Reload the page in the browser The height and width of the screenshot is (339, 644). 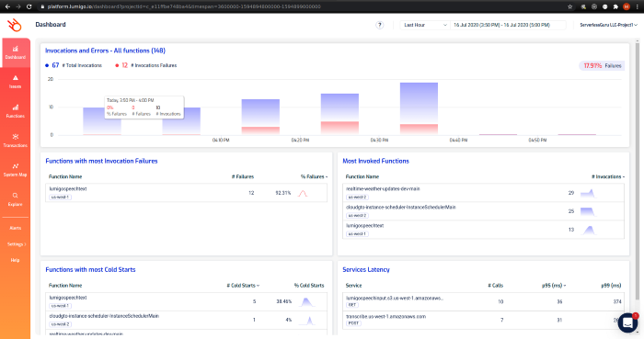[29, 6]
